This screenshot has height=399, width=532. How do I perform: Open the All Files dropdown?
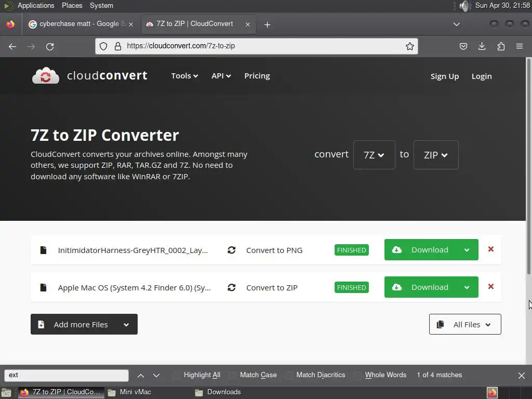465,324
